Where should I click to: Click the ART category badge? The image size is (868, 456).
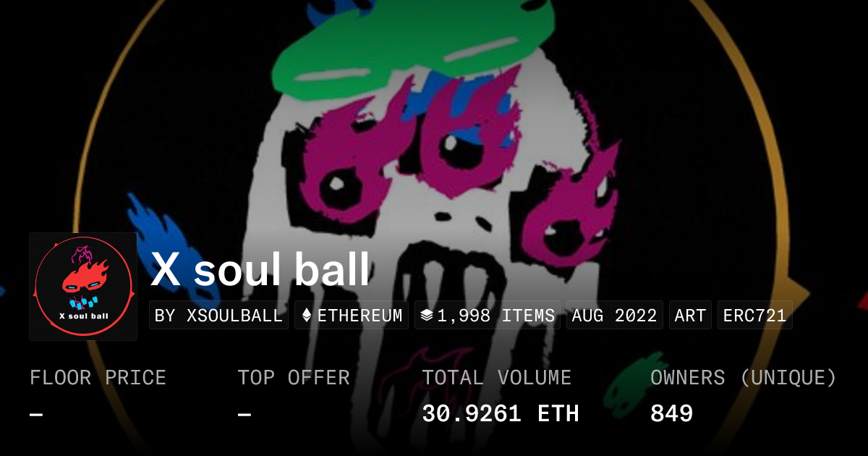coord(690,316)
